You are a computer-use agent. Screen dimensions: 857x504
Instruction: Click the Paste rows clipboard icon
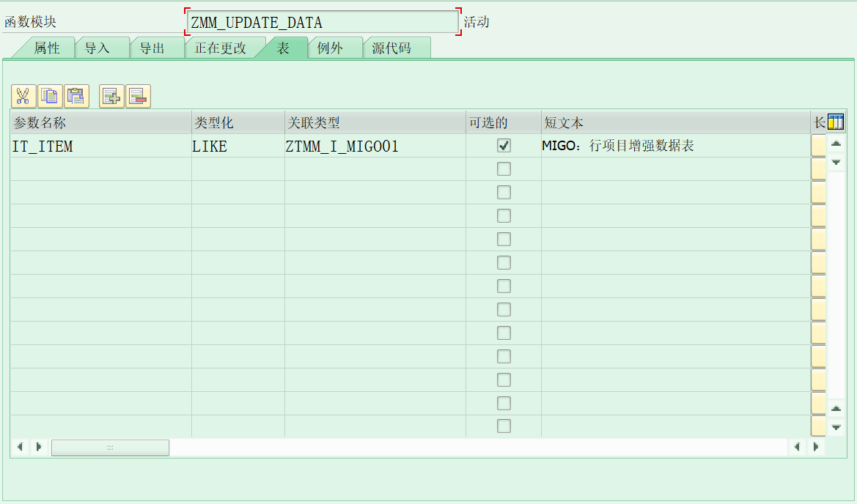[x=76, y=96]
